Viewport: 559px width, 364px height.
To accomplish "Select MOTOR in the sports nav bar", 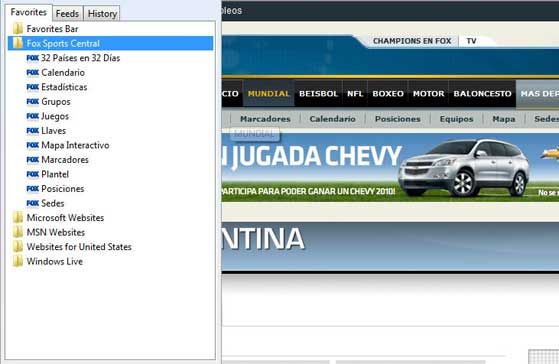I will pos(429,94).
